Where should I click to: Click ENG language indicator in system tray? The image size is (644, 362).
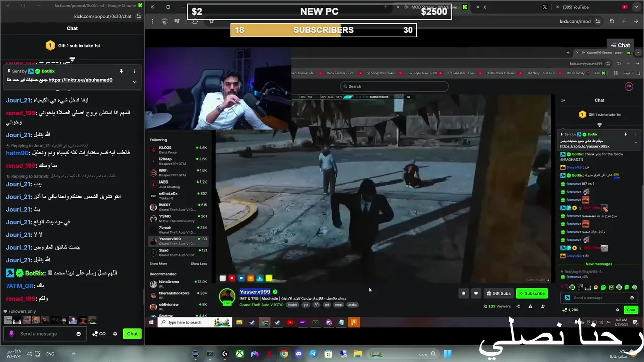pyautogui.click(x=50, y=354)
